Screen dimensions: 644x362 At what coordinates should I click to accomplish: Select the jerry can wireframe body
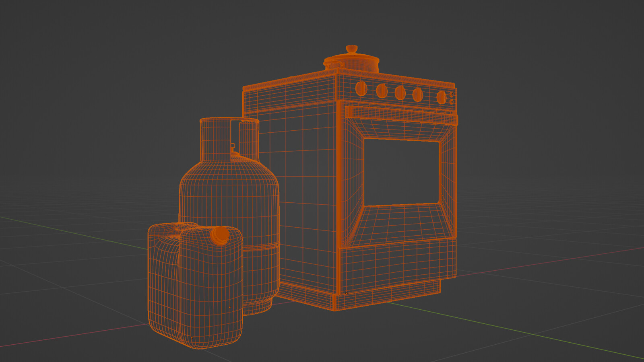coord(195,286)
